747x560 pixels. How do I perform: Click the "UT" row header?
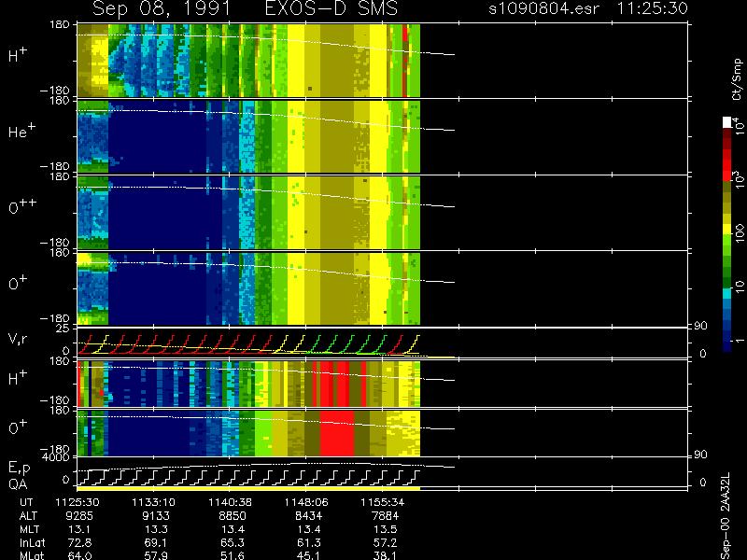[27, 502]
